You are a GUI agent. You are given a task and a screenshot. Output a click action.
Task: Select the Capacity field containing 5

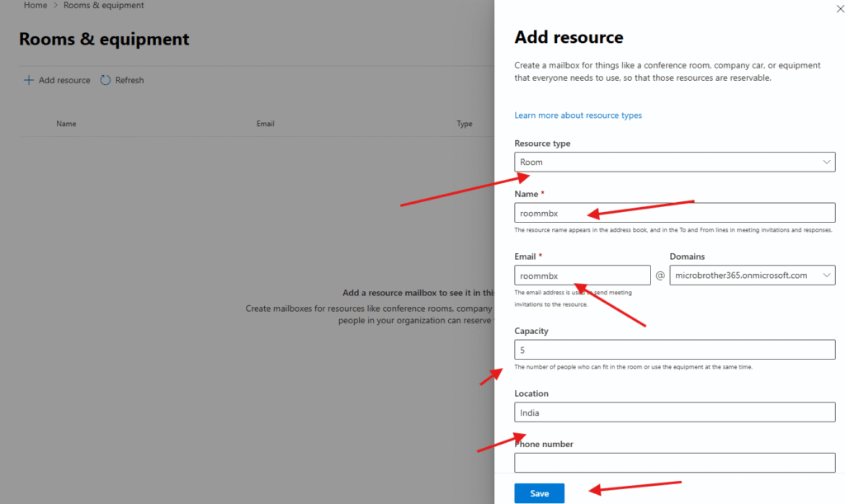(674, 350)
